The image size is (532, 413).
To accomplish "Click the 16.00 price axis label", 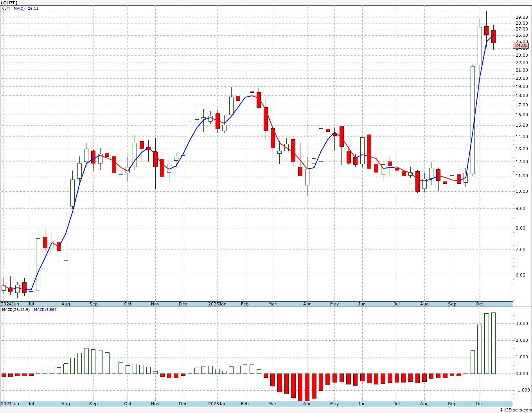I will click(521, 115).
